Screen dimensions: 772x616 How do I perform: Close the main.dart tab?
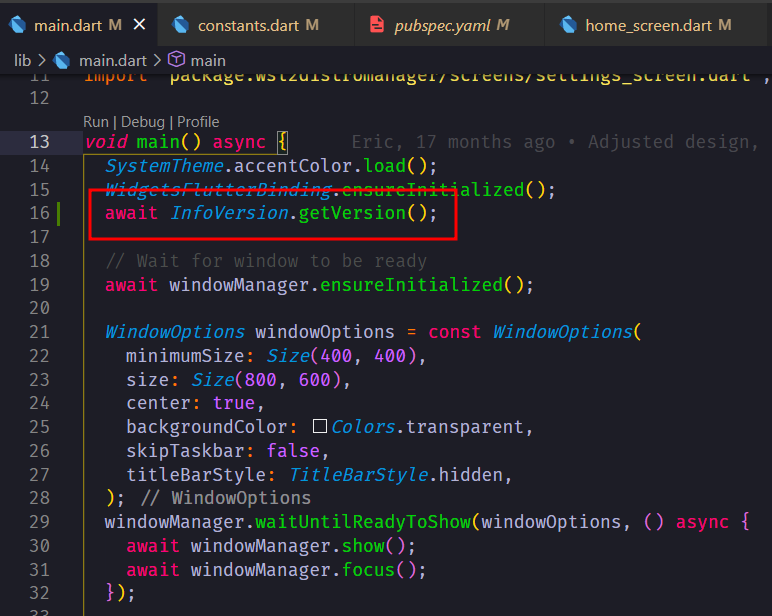tap(140, 24)
